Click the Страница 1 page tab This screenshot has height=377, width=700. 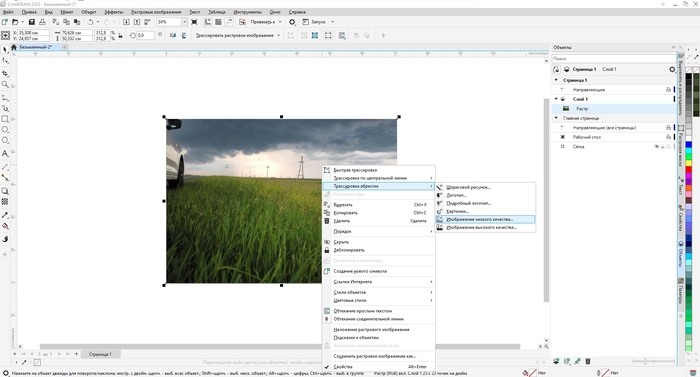pyautogui.click(x=100, y=354)
